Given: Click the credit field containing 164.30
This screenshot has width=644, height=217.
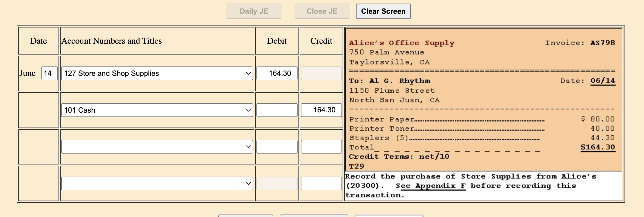Looking at the screenshot, I should point(321,110).
